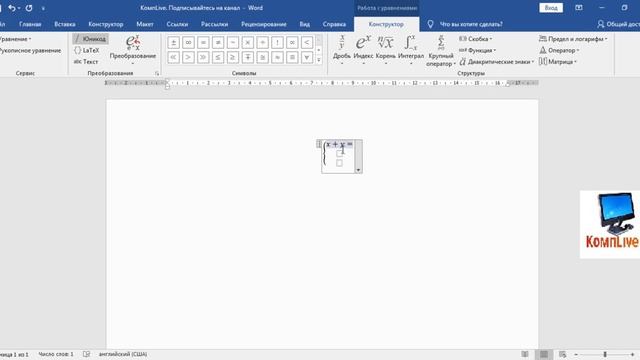Click the Что вы хотите сделать? field
Image resolution: width=640 pixels, height=360 pixels.
click(x=471, y=24)
